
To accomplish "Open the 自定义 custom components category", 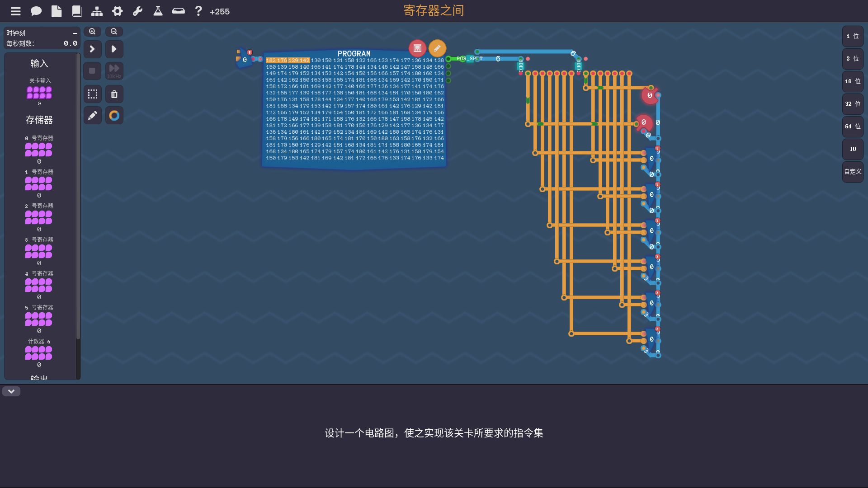I will [853, 172].
